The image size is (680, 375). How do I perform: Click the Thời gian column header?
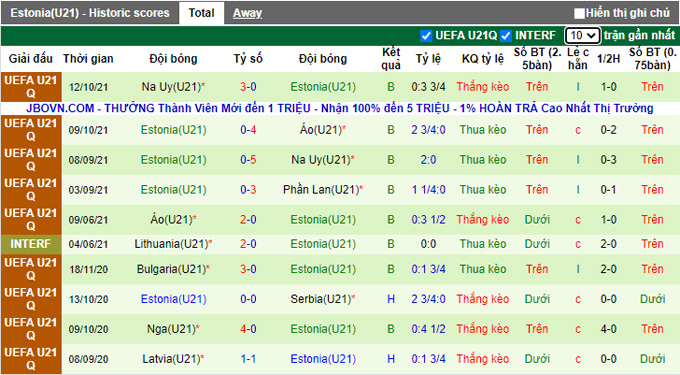[x=88, y=59]
